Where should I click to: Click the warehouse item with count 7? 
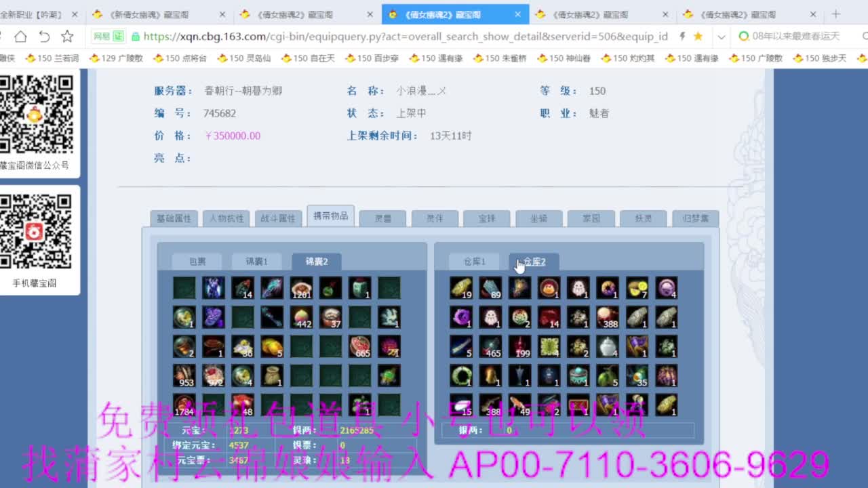(637, 288)
